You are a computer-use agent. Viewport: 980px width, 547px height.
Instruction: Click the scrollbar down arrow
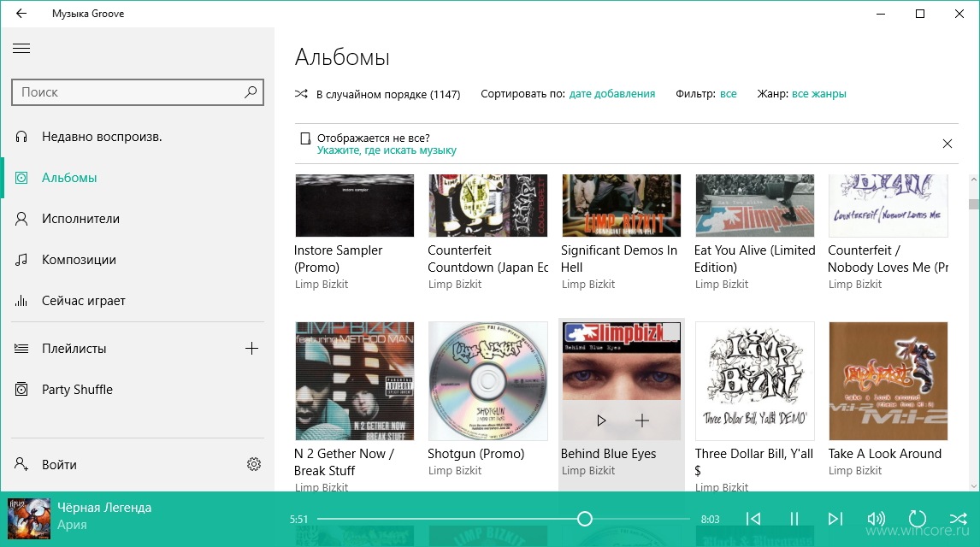(973, 485)
